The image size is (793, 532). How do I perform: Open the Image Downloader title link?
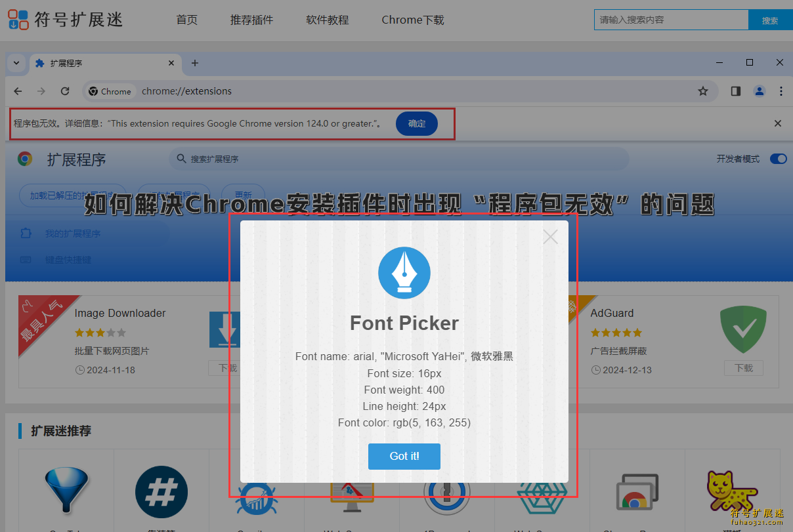click(120, 313)
